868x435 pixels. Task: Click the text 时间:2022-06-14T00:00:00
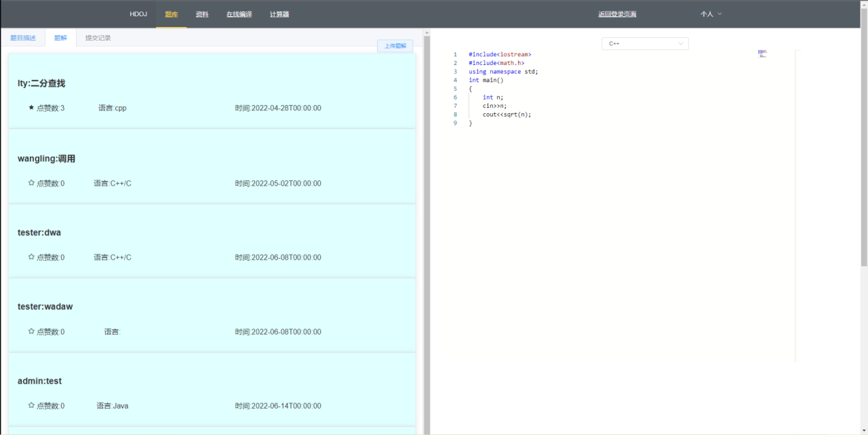pos(278,406)
